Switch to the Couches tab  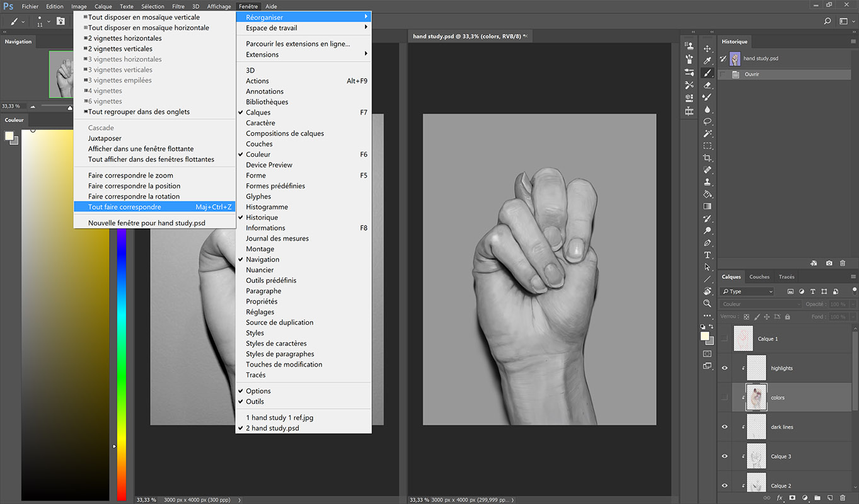(x=759, y=277)
